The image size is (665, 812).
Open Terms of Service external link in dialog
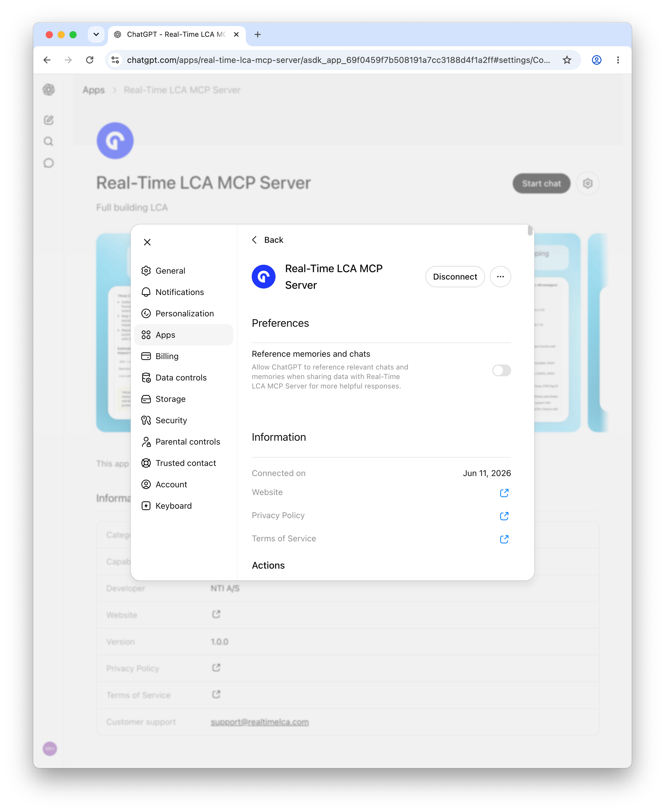(x=504, y=539)
